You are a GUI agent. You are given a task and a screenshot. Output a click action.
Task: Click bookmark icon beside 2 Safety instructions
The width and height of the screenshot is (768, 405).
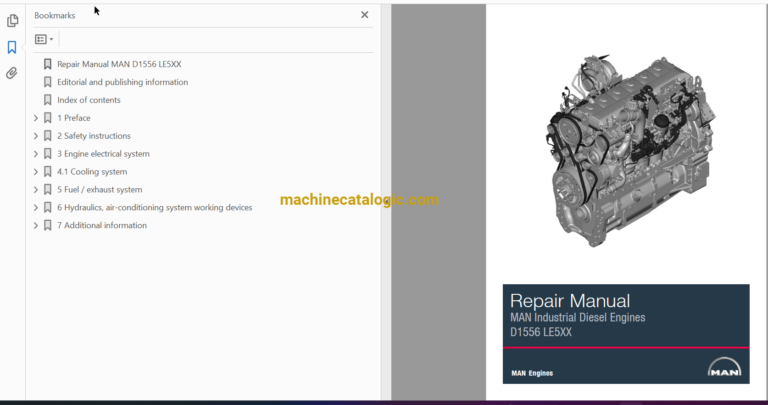pyautogui.click(x=48, y=136)
